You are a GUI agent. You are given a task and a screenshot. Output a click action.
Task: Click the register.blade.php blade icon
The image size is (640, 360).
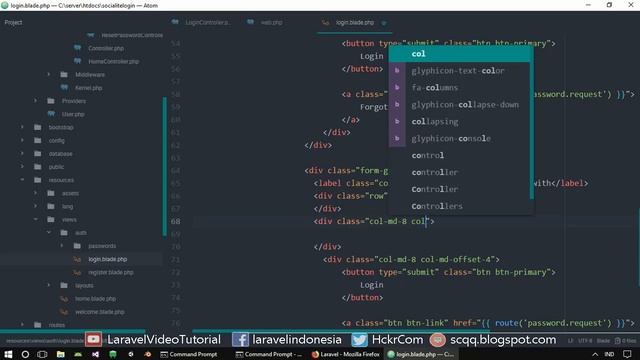(77, 272)
